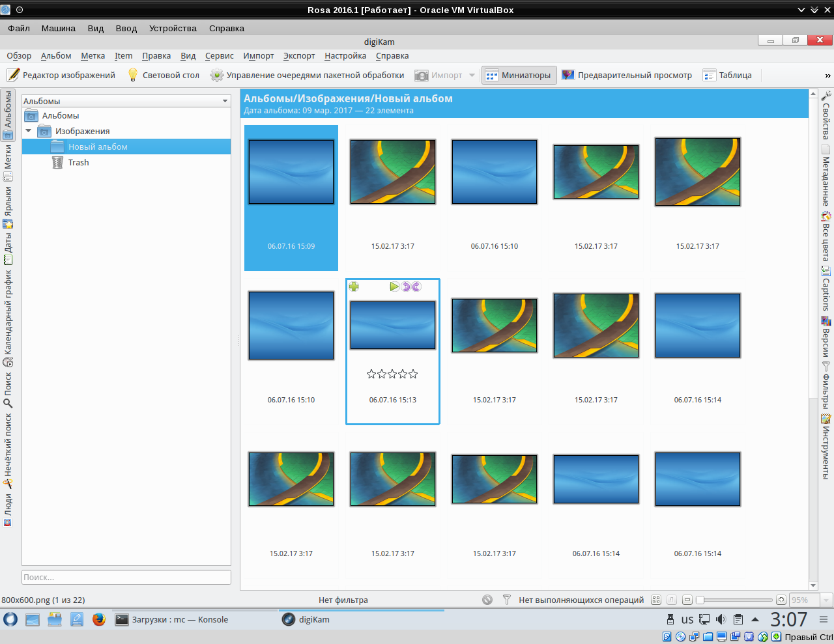Click the green play icon on hovered thumbnail

pyautogui.click(x=394, y=287)
